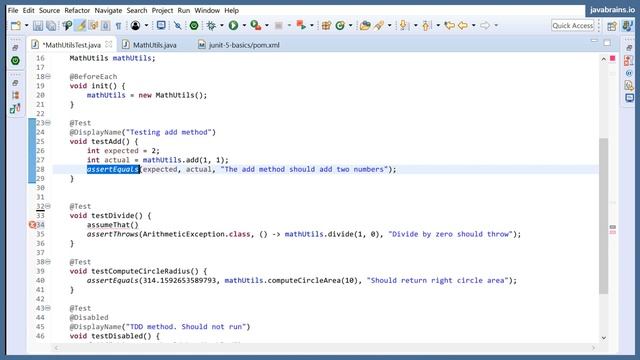Click the New Java Class green C icon
Viewport: 640px width, 360px height.
tap(340, 26)
